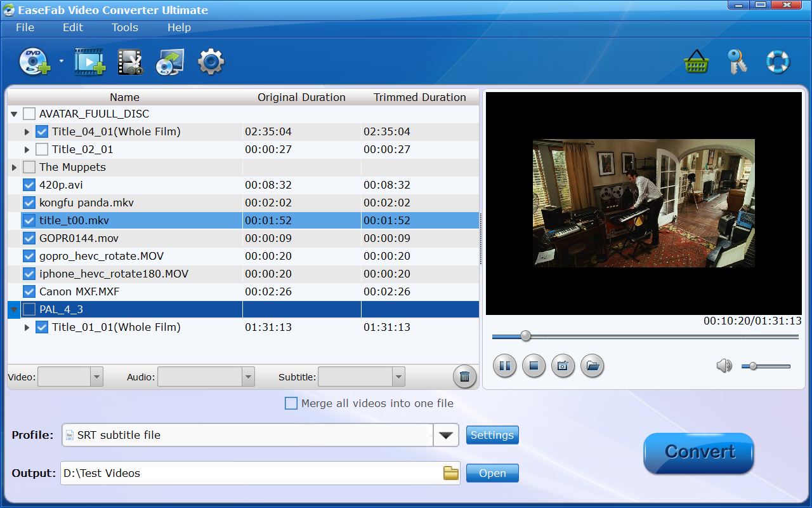Click the output browse folder icon
The height and width of the screenshot is (508, 812).
tap(451, 473)
